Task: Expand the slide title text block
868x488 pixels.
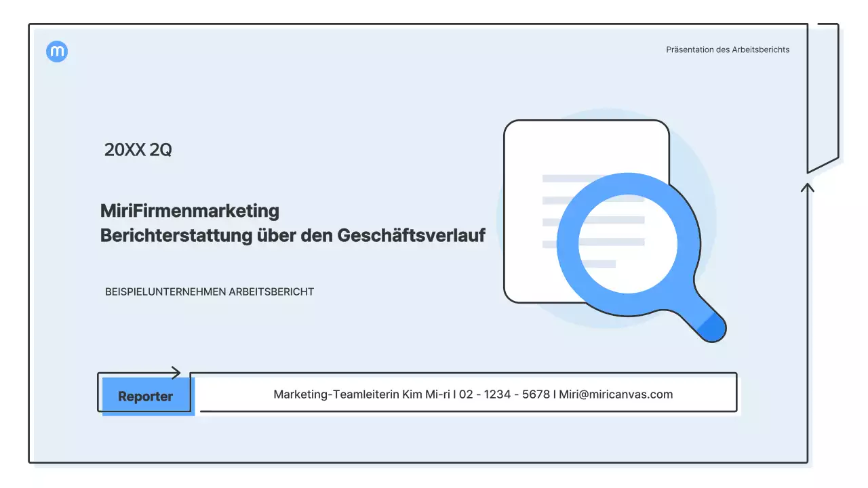Action: click(293, 223)
